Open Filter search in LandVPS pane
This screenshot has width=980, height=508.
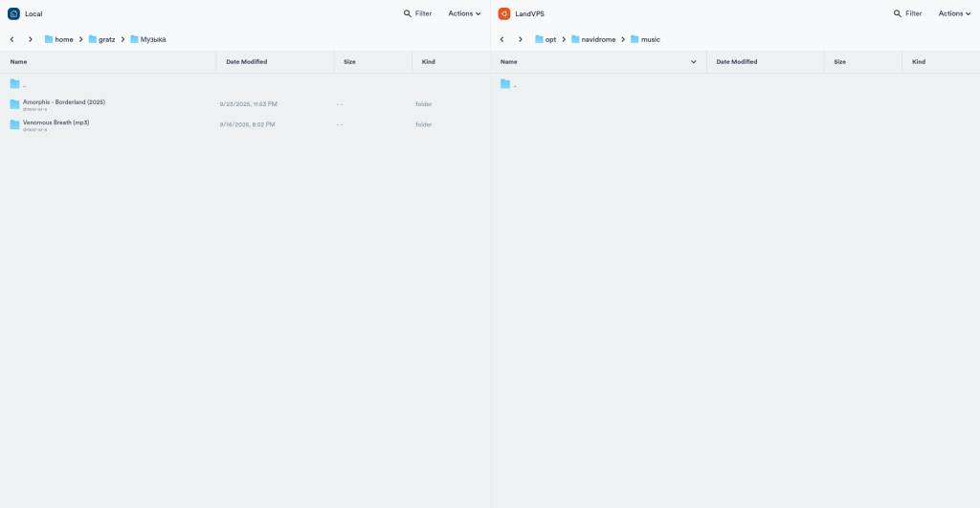coord(907,13)
